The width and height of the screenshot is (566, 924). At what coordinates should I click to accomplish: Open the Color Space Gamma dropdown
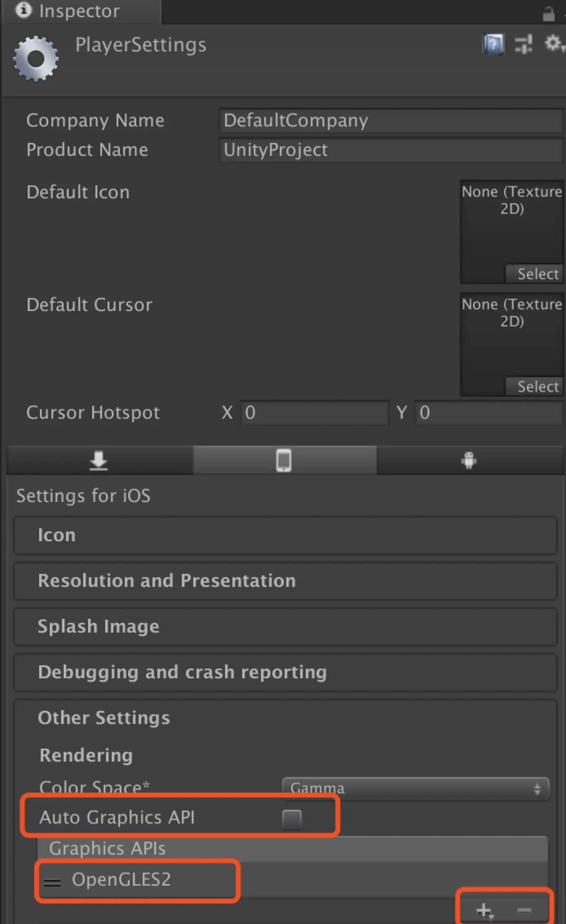pos(415,789)
